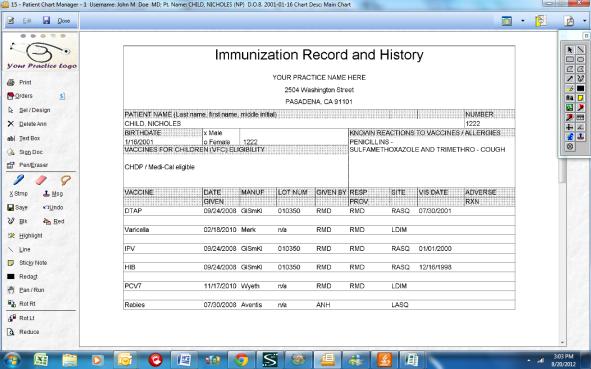This screenshot has width=591, height=369.
Task: Select the black redaction box palette tool
Action: click(x=580, y=89)
